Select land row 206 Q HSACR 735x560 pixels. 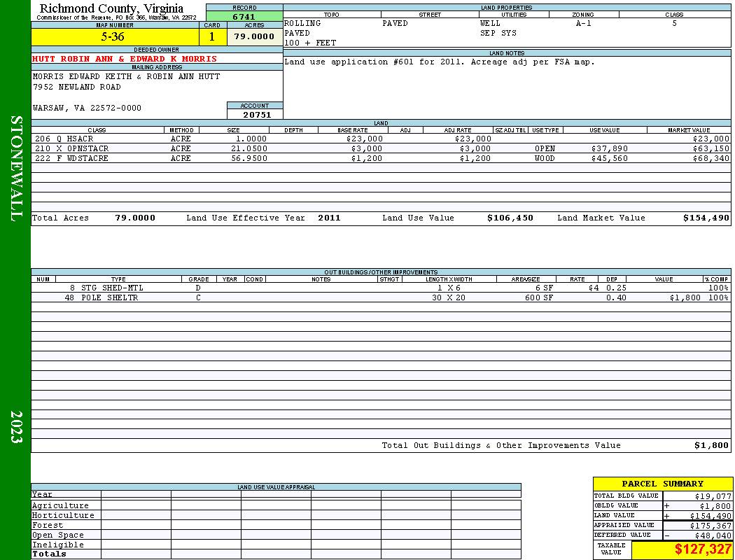[x=381, y=139]
